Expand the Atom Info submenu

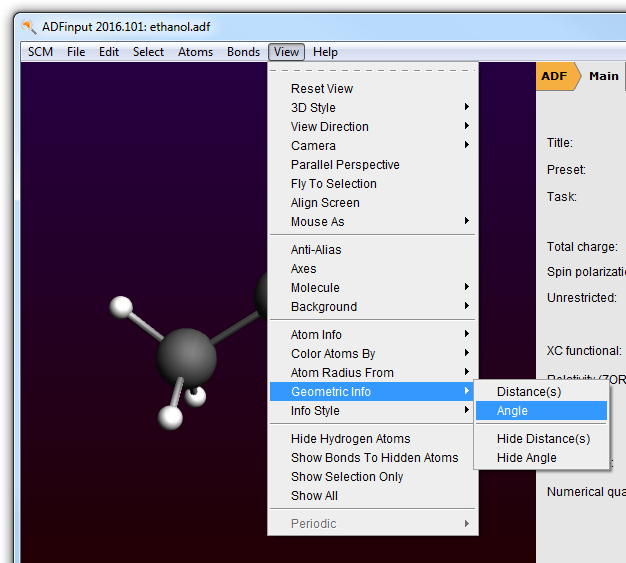point(372,335)
